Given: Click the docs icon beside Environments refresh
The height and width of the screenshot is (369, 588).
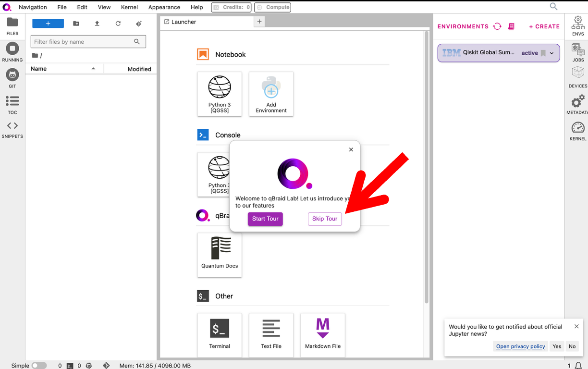Looking at the screenshot, I should 511,26.
